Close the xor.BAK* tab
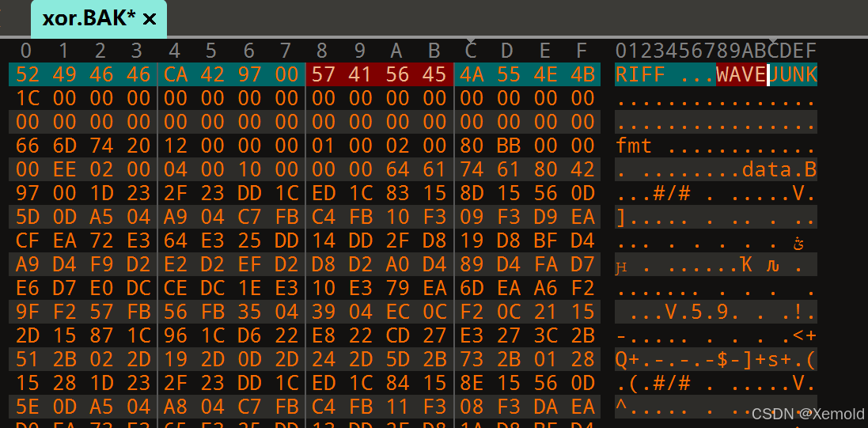Screen dimensions: 868x428 click(x=149, y=19)
